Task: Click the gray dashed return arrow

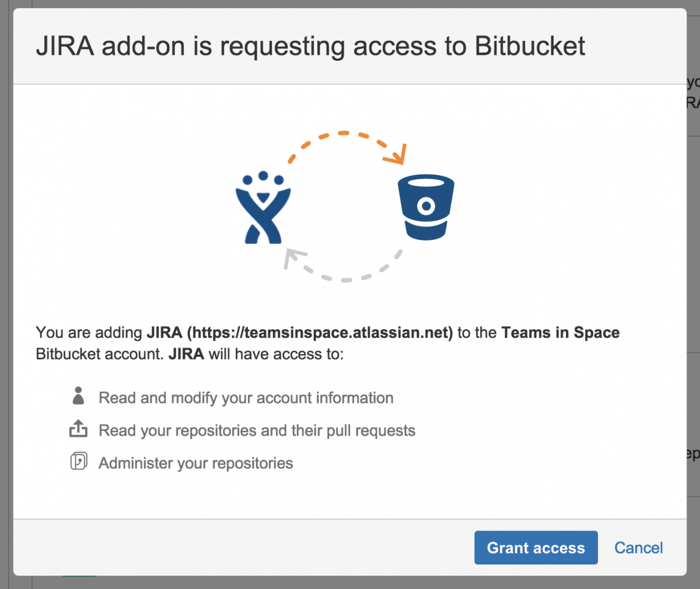Action: pos(341,270)
